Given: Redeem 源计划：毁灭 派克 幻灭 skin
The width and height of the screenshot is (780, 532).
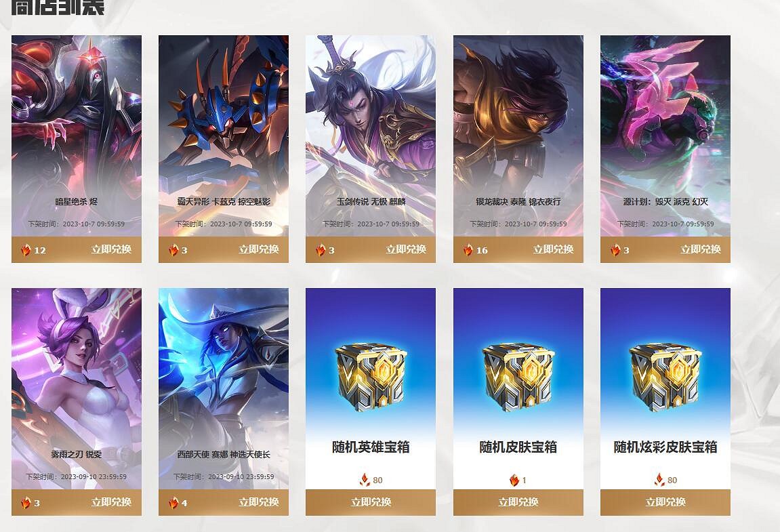Looking at the screenshot, I should 701,249.
